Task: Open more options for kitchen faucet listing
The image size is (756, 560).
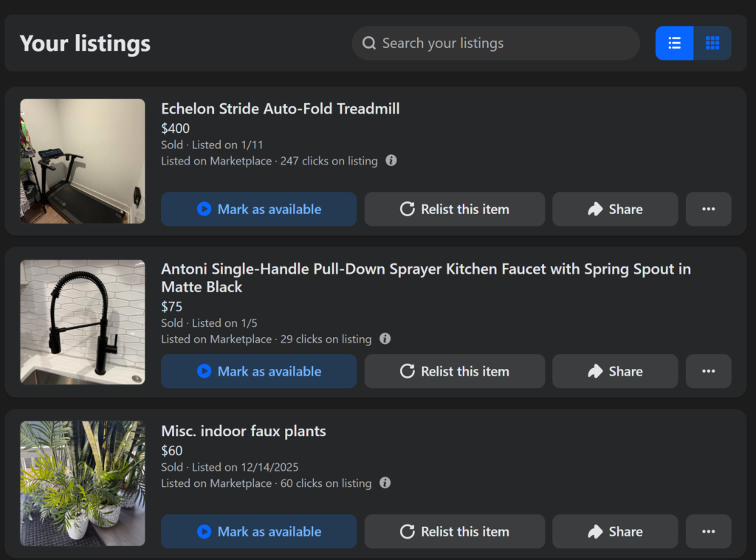Action: [708, 372]
